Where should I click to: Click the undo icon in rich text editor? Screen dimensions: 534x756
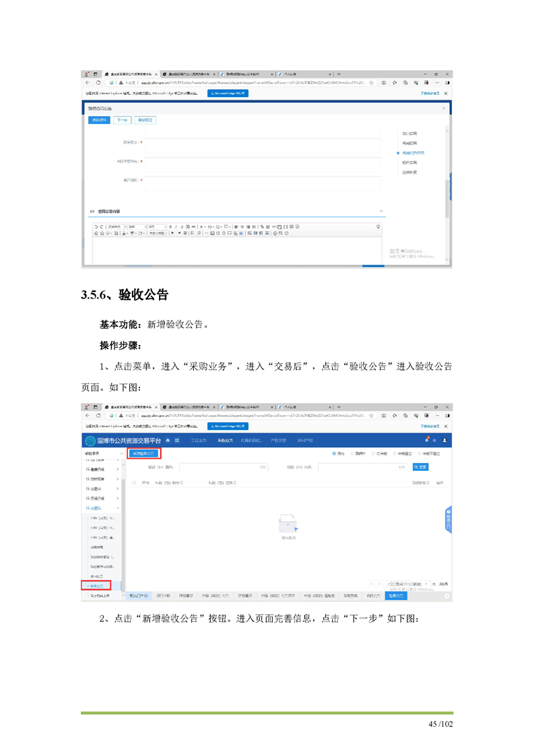pyautogui.click(x=96, y=226)
